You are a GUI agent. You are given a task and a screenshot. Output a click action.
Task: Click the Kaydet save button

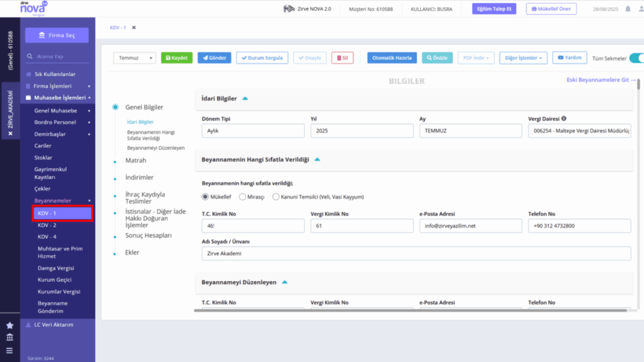coord(177,58)
